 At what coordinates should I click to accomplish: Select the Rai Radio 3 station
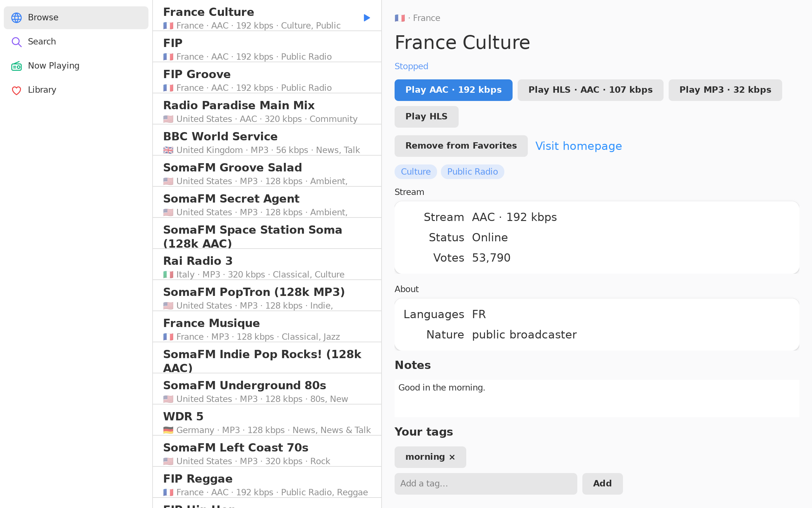click(267, 264)
